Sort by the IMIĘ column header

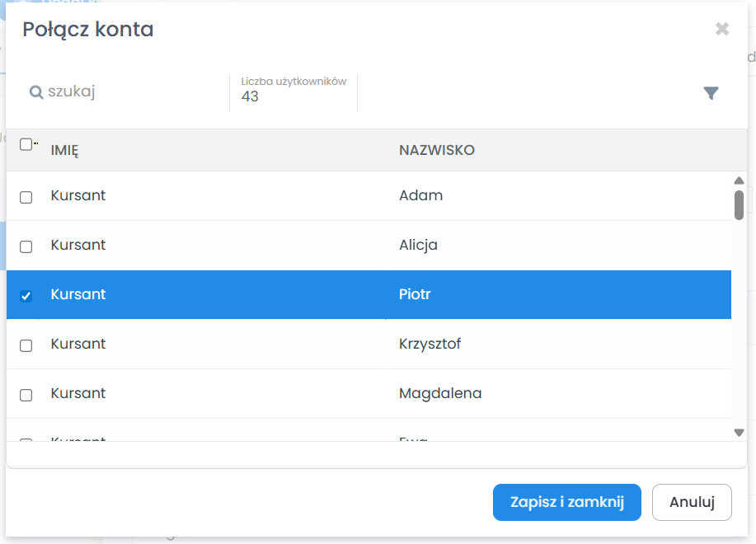pyautogui.click(x=64, y=150)
